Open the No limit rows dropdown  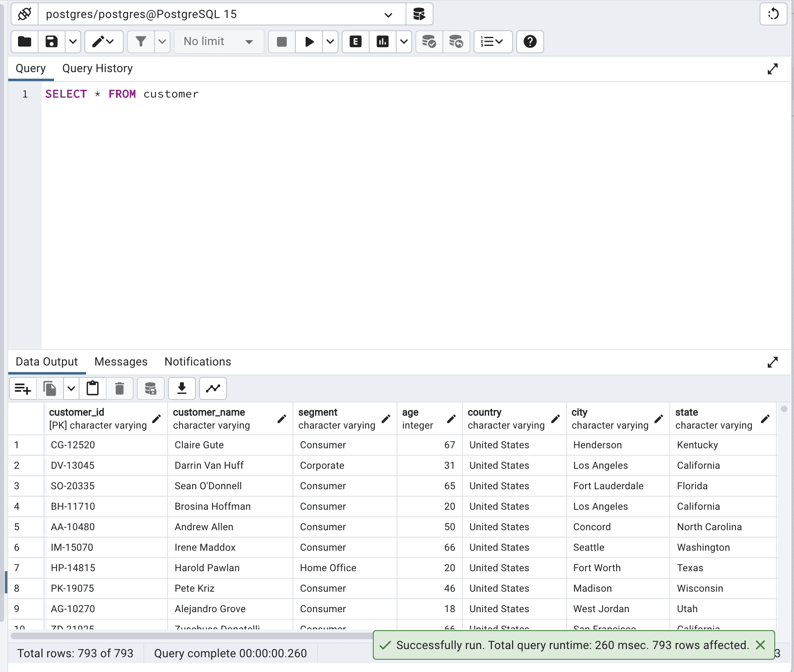pos(219,41)
